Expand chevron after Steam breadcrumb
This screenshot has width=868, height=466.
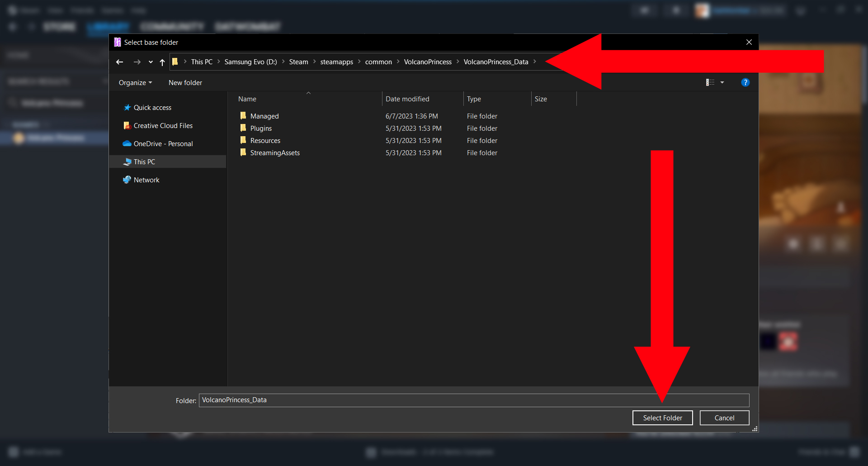(x=314, y=62)
